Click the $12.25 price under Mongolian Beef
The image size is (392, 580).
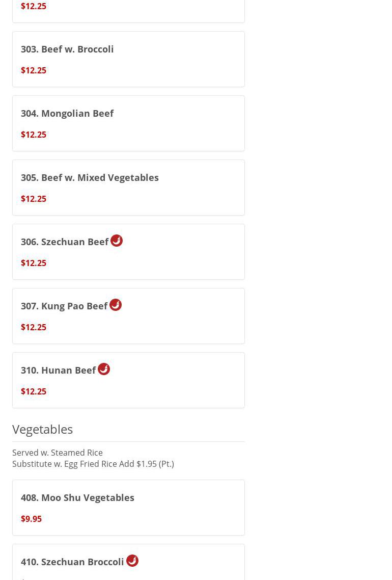point(34,135)
